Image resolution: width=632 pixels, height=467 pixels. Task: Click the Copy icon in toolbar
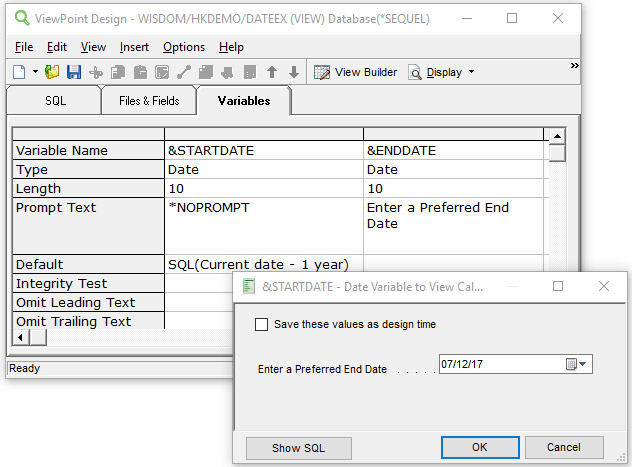tap(118, 73)
